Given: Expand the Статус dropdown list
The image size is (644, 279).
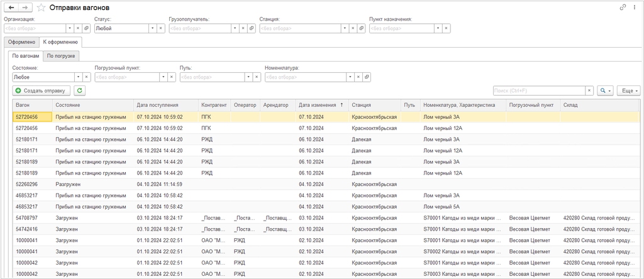Looking at the screenshot, I should pyautogui.click(x=152, y=28).
